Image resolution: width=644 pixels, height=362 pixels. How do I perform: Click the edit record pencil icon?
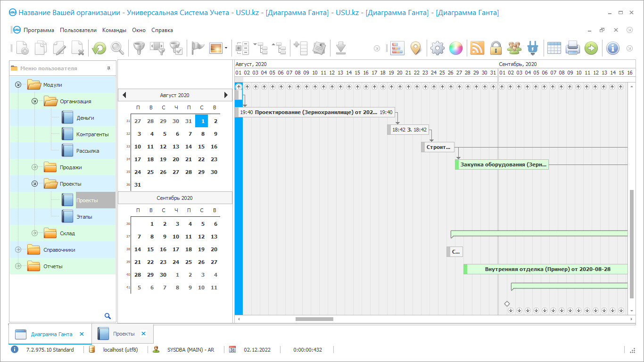(59, 48)
